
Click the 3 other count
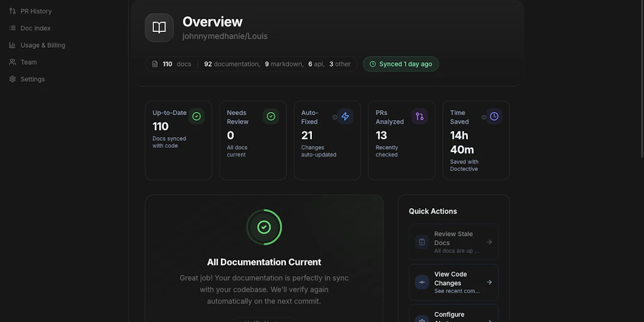[x=340, y=64]
